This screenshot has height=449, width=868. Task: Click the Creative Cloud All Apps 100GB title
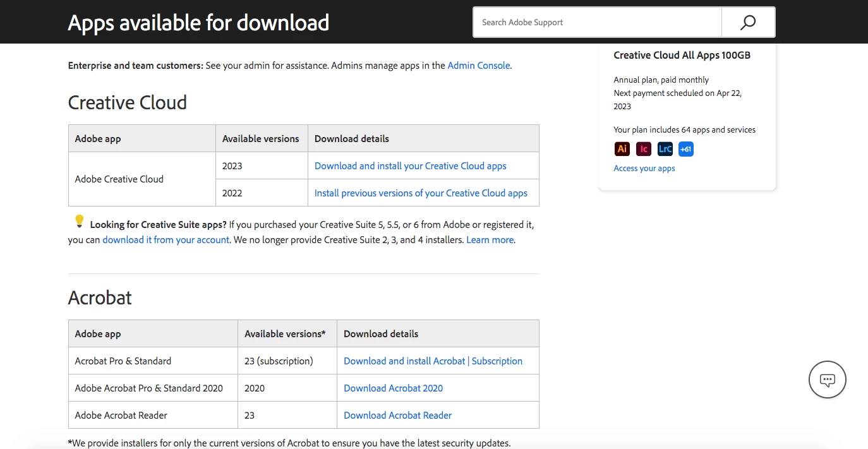(682, 55)
